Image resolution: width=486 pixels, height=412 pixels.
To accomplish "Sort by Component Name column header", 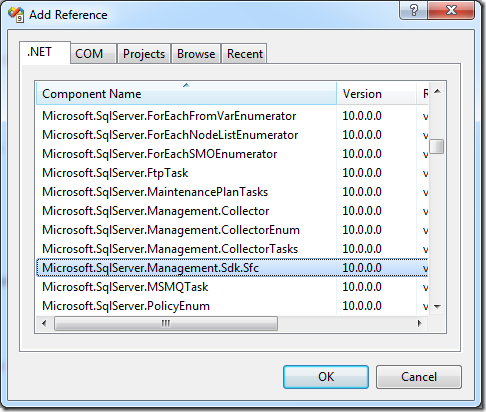I will tap(186, 94).
